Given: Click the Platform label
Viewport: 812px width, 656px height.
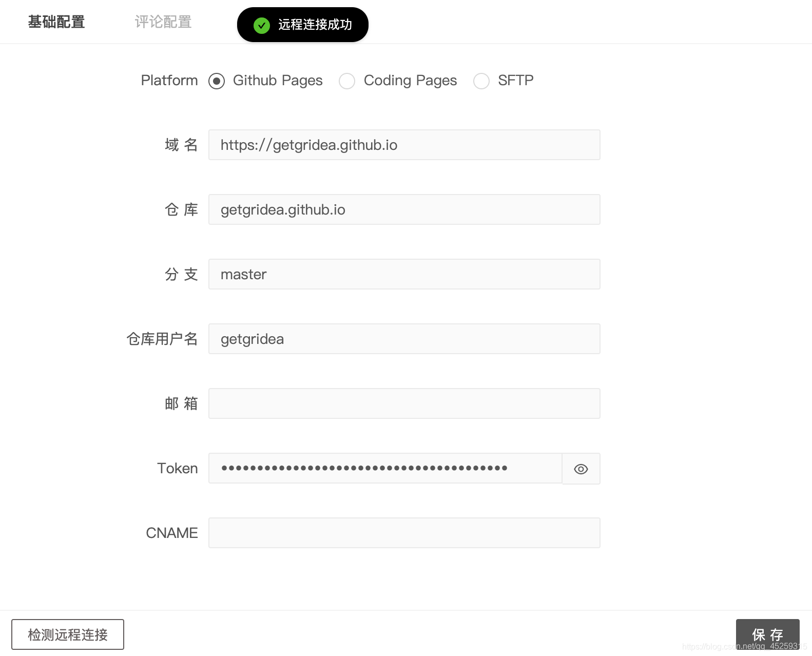Looking at the screenshot, I should click(169, 81).
